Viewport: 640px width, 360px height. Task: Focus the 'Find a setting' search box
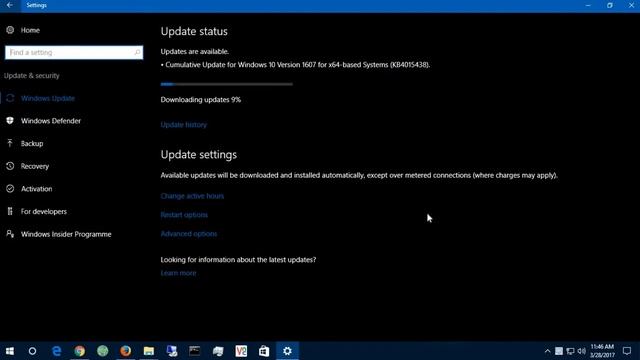(74, 52)
